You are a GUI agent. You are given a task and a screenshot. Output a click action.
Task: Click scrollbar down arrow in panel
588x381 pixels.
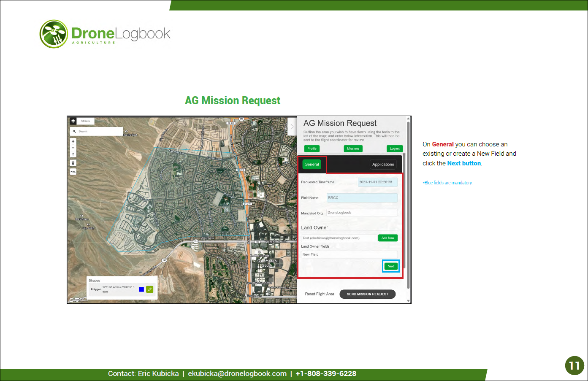(x=408, y=301)
